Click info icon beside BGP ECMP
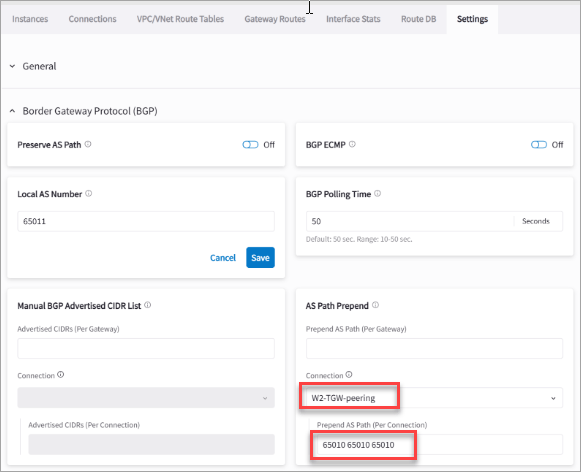 coord(352,144)
